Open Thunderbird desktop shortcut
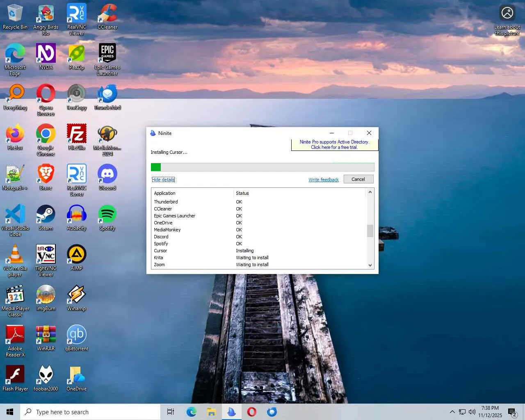 tap(107, 97)
